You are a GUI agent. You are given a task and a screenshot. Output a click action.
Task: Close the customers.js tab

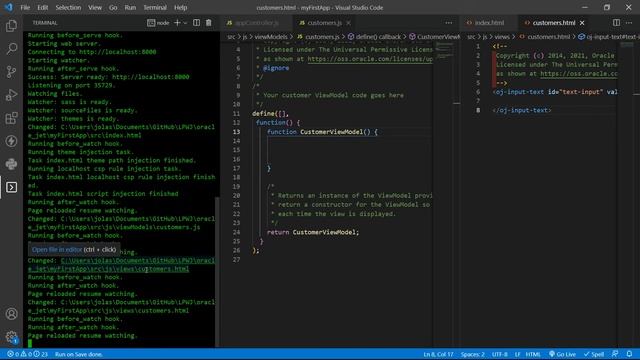349,23
